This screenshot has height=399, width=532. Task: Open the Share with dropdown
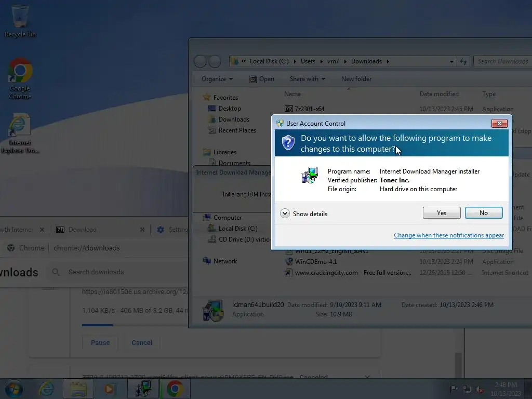point(308,79)
